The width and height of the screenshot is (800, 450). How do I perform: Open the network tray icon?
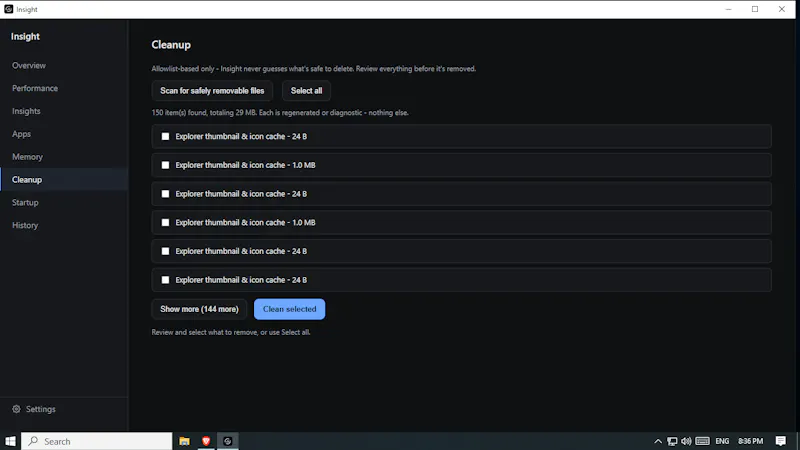(x=672, y=441)
